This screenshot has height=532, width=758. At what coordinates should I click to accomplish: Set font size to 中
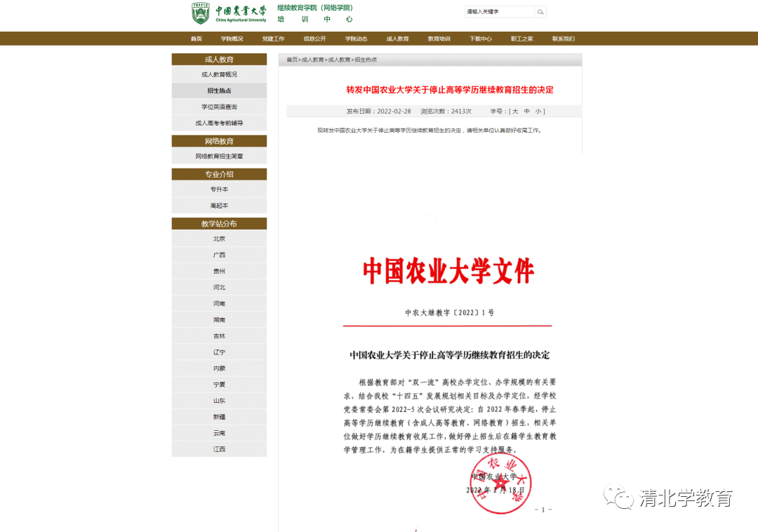(527, 111)
